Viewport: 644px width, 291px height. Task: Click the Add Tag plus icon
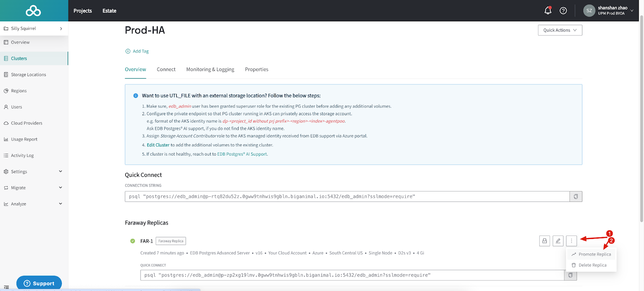tap(128, 51)
